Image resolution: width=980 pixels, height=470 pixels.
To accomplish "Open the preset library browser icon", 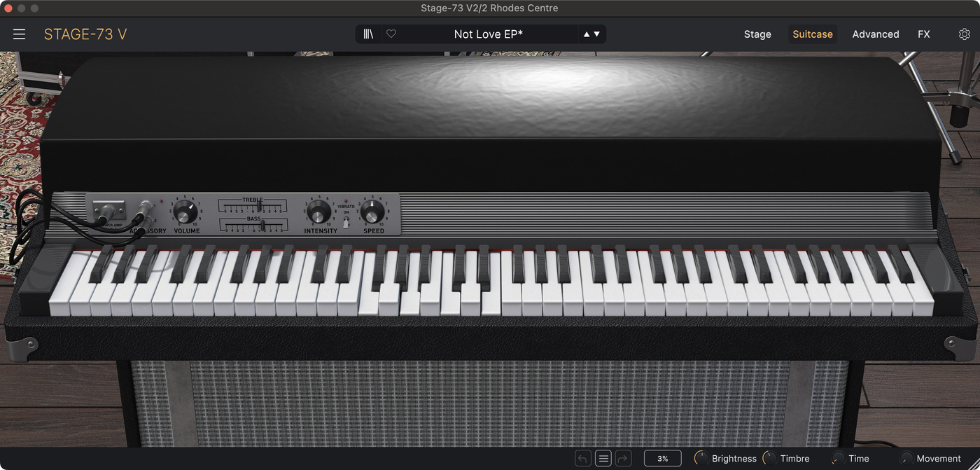I will pyautogui.click(x=368, y=34).
